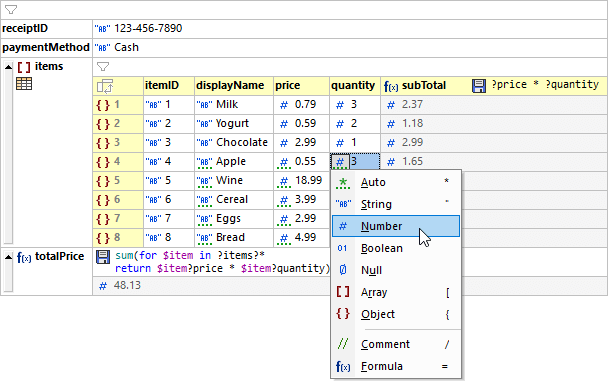This screenshot has width=608, height=382.
Task: Choose String type from menu
Action: pos(396,204)
